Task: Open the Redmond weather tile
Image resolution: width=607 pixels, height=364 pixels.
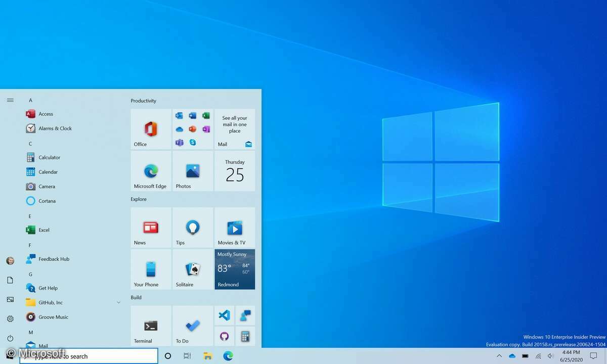Action: (x=235, y=269)
